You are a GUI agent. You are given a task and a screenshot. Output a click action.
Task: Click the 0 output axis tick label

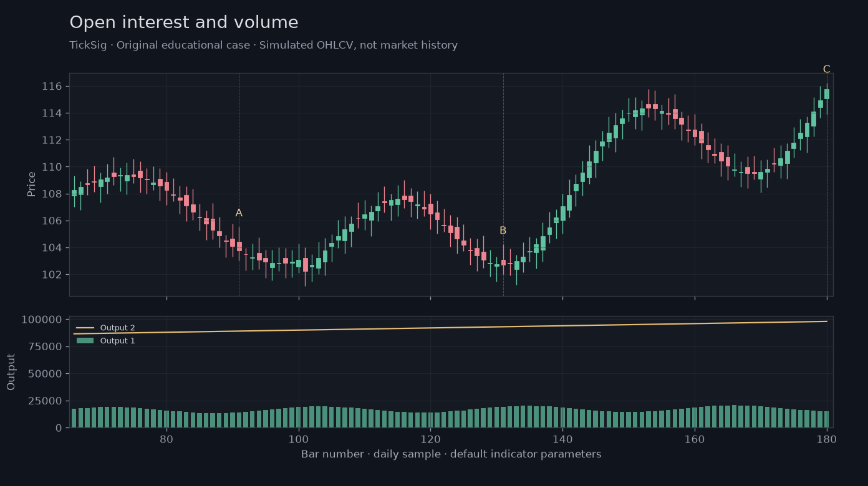pos(60,428)
